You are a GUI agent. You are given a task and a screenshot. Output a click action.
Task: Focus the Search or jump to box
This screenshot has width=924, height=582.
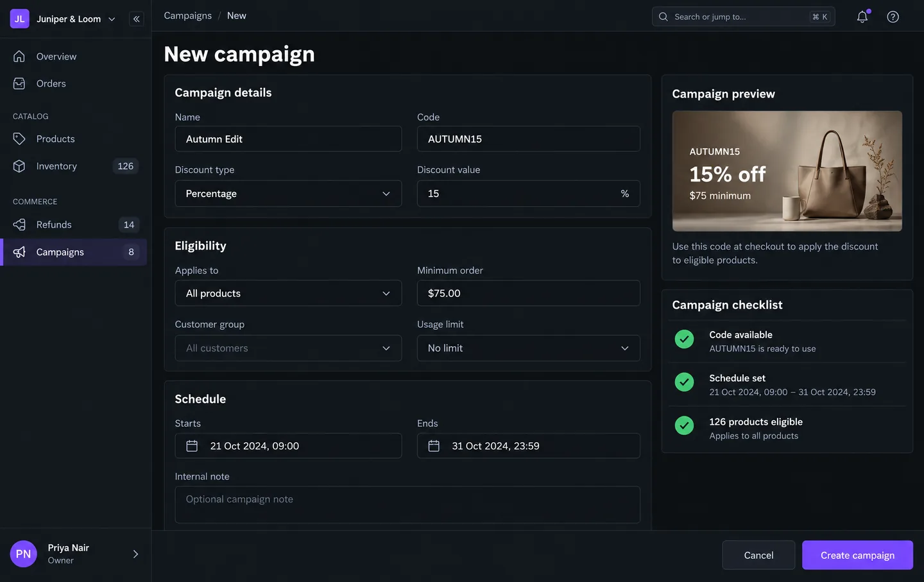pos(744,17)
